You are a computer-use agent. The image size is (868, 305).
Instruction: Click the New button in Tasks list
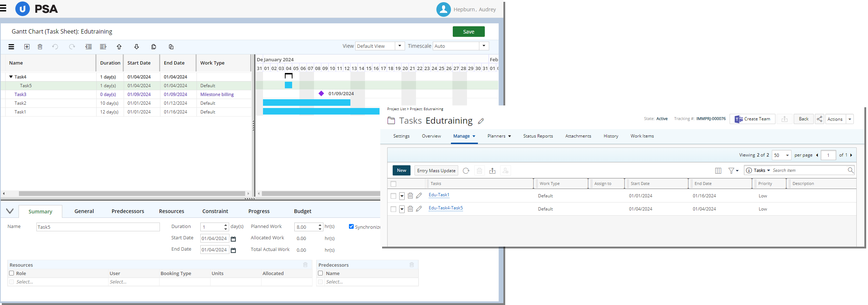[401, 170]
